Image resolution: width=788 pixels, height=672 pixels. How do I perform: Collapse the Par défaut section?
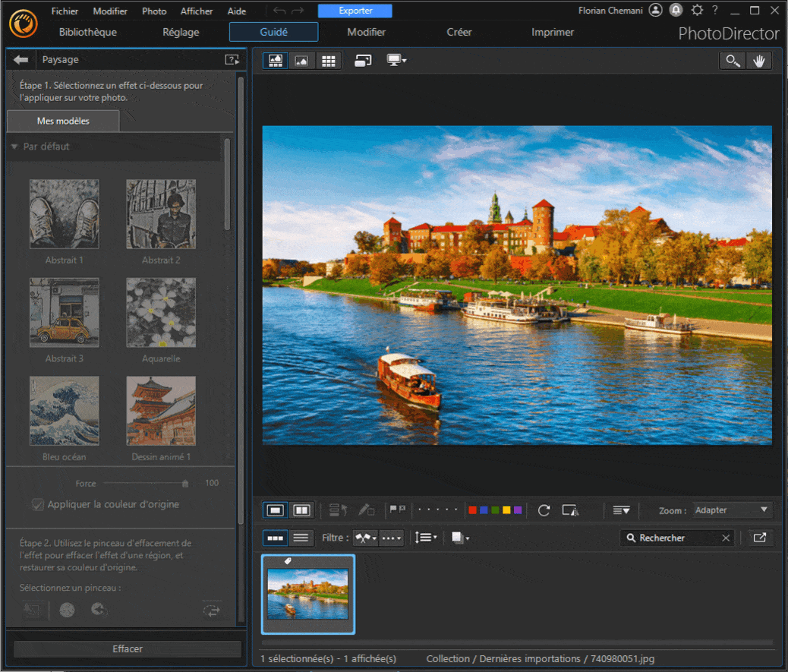pos(14,147)
